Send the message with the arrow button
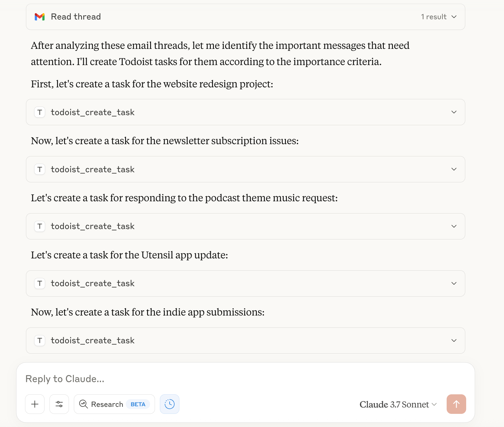504x427 pixels. click(x=456, y=404)
